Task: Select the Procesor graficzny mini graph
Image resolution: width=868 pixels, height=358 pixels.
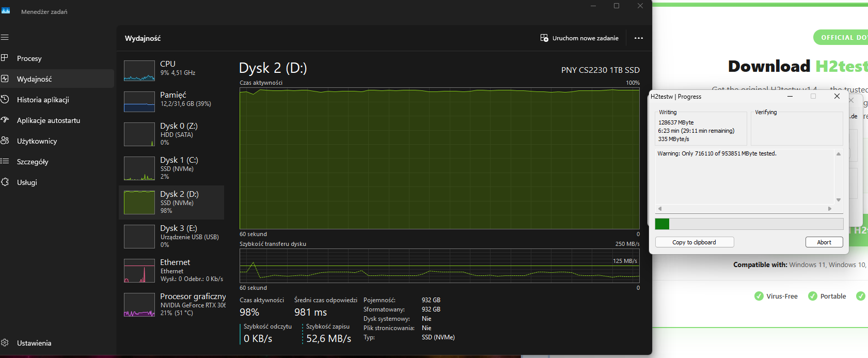Action: 139,305
